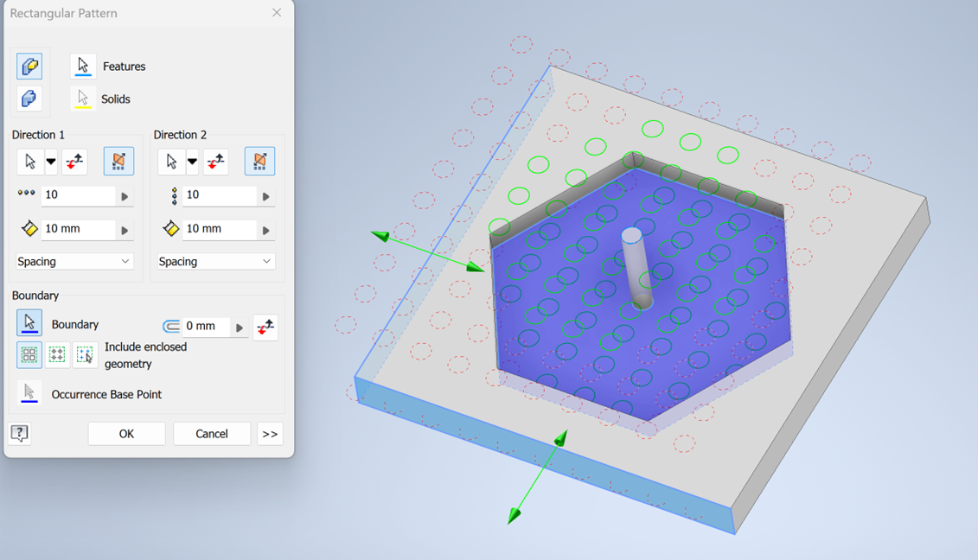Image resolution: width=978 pixels, height=560 pixels.
Task: Flip Direction 2 orientation
Action: coord(216,162)
